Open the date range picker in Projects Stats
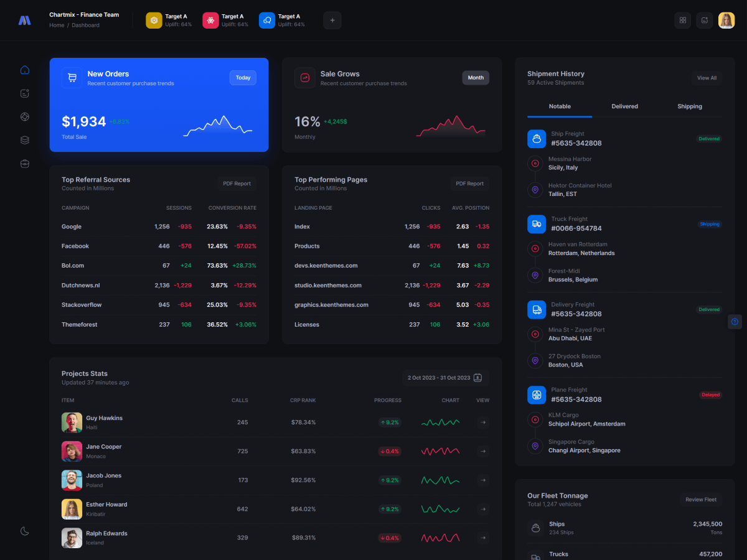The width and height of the screenshot is (747, 560). click(x=446, y=378)
